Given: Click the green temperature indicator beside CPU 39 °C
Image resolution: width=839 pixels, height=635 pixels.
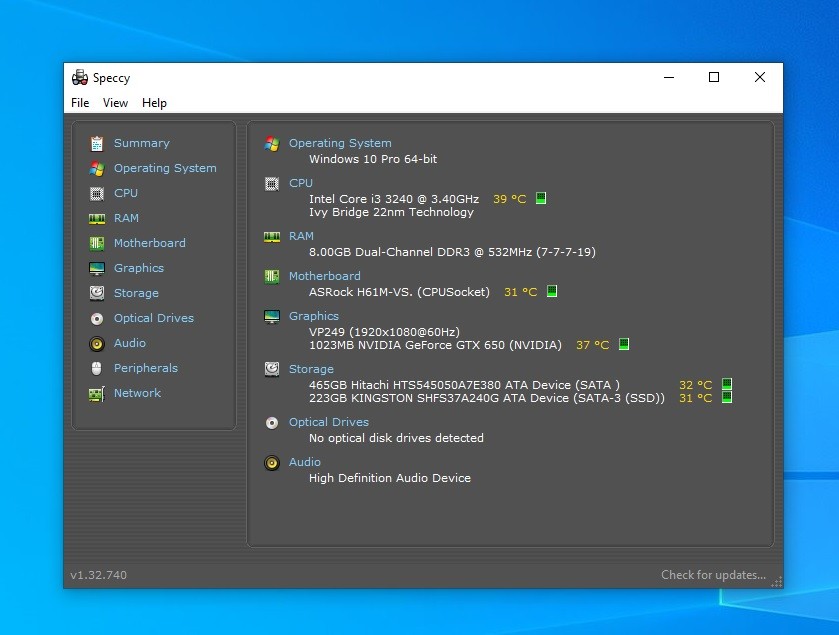Looking at the screenshot, I should (541, 198).
